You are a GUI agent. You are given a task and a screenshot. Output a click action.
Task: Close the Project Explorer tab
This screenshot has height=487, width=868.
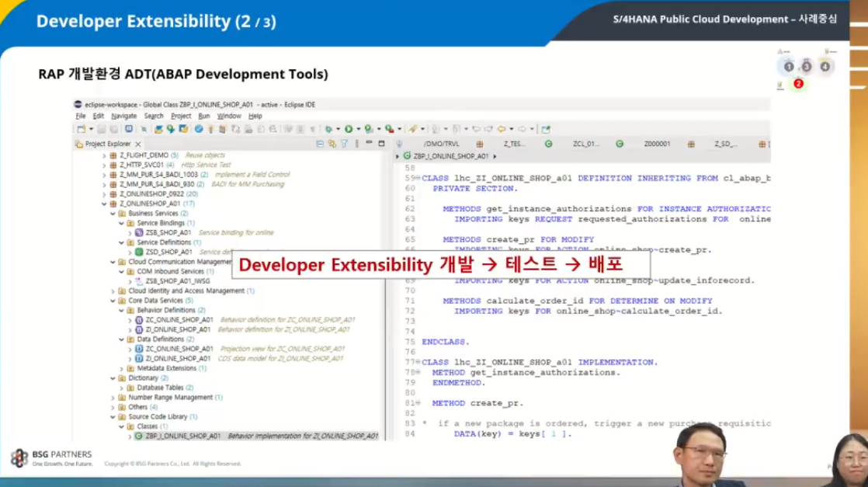pyautogui.click(x=138, y=144)
